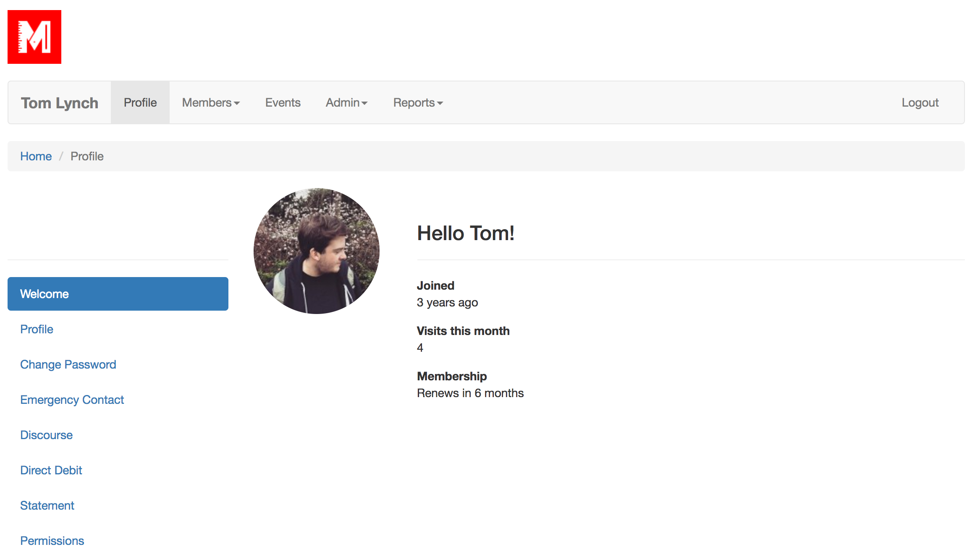Click the red M logo
980x560 pixels.
tap(34, 37)
